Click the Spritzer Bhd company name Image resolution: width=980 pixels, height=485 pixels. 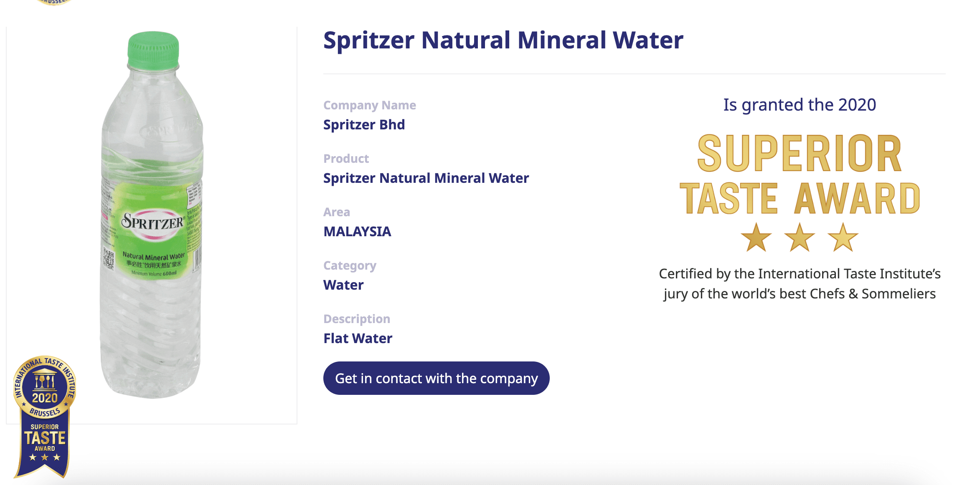pyautogui.click(x=364, y=124)
